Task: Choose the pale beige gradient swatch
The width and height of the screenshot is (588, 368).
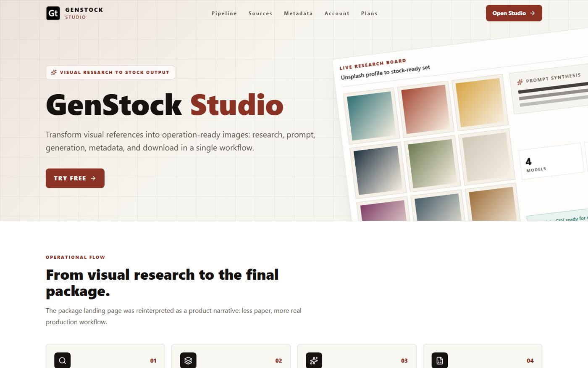Action: tap(486, 157)
